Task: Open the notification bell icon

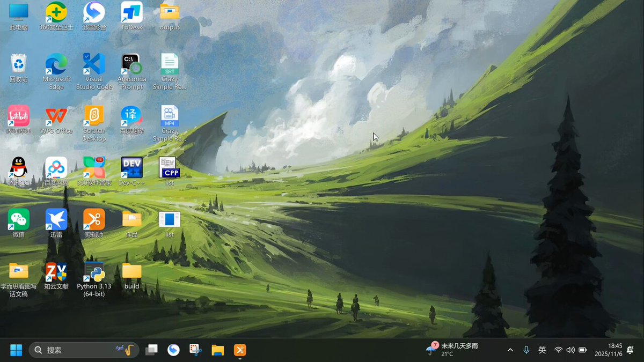Action: point(631,350)
